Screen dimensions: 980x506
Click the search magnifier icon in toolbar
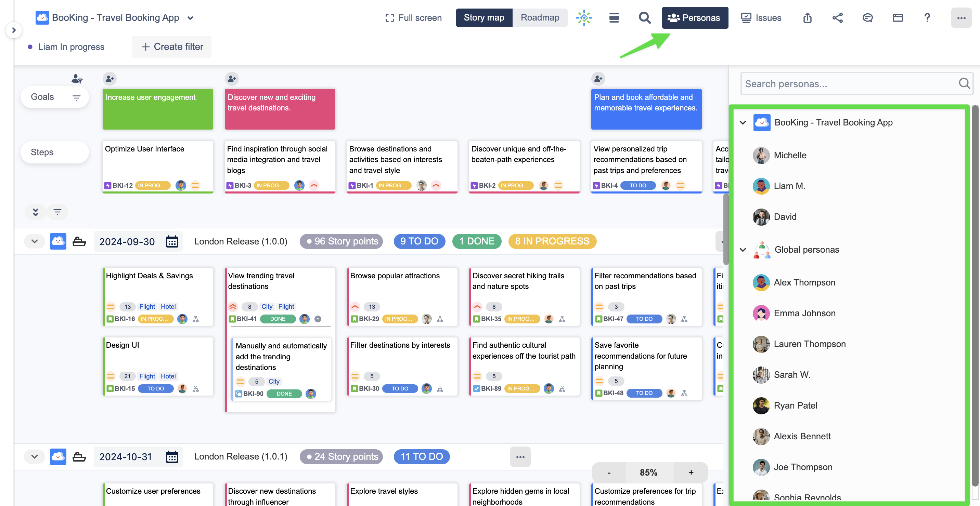coord(644,18)
